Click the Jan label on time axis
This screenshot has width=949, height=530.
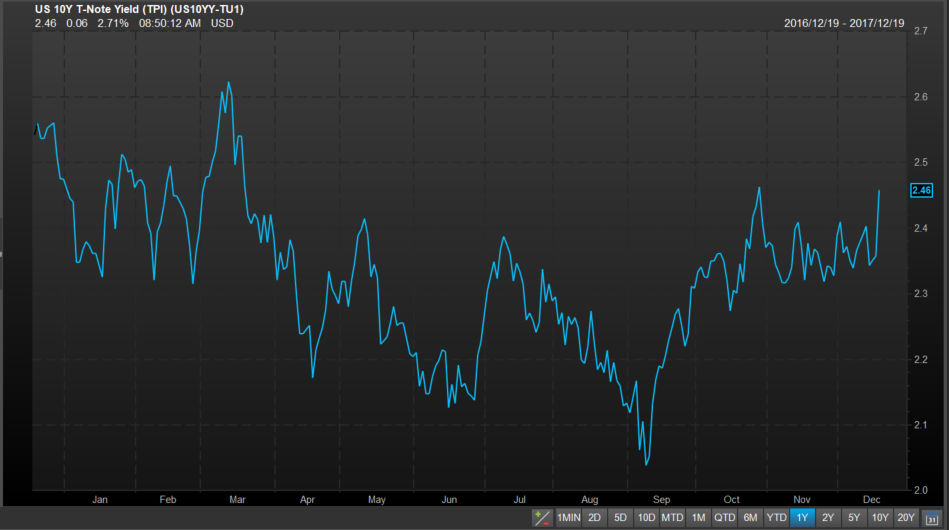[100, 500]
